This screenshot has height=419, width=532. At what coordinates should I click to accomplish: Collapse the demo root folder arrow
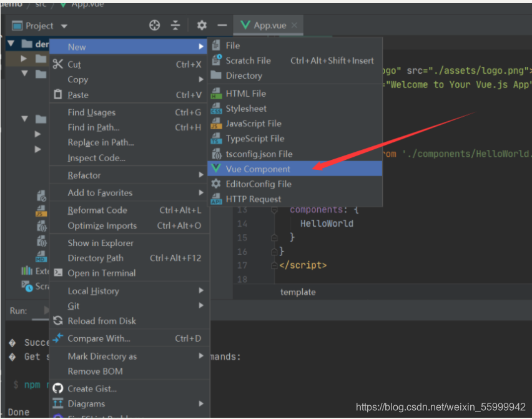(11, 44)
